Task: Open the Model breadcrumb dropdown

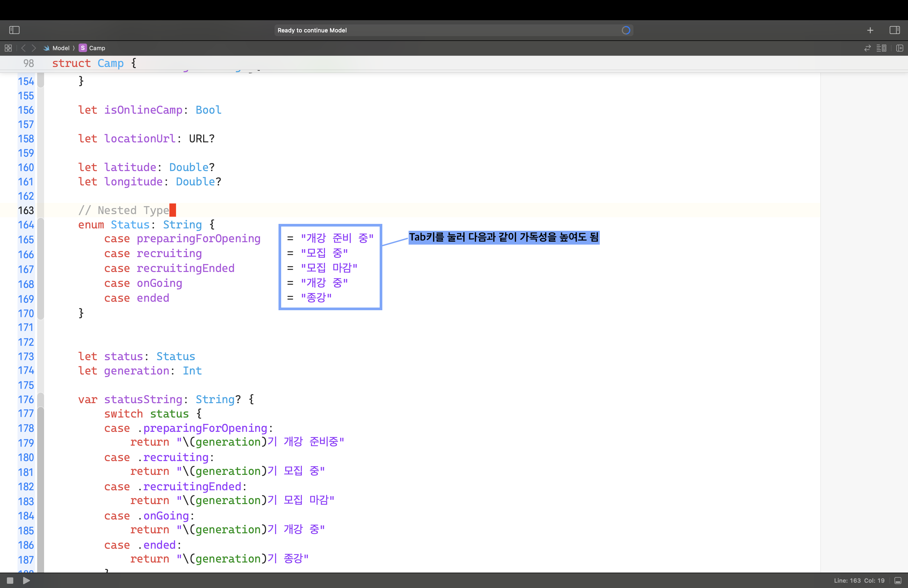Action: 61,48
